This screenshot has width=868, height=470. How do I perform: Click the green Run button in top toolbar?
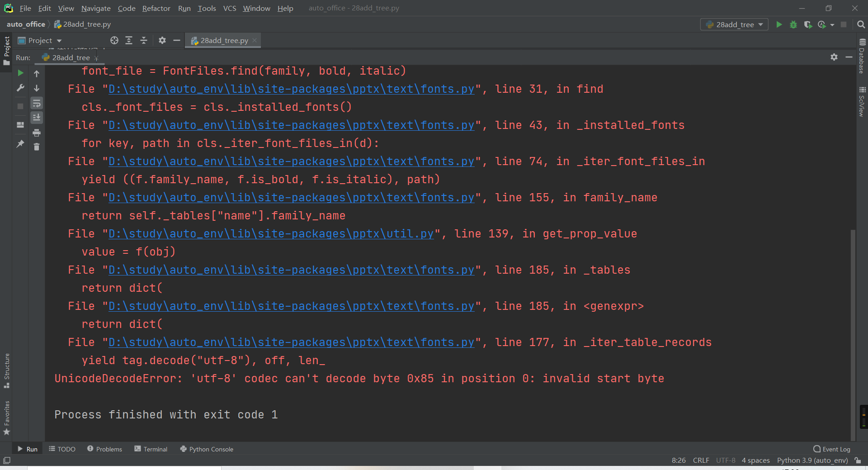tap(779, 24)
